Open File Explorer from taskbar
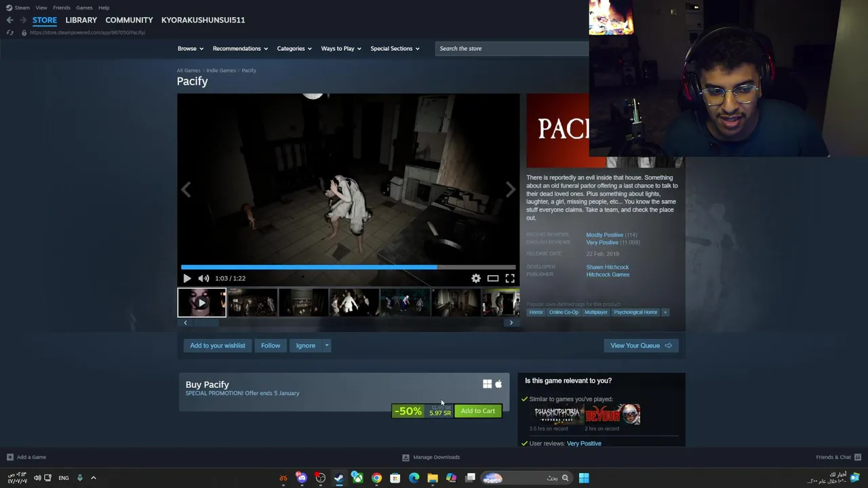This screenshot has width=868, height=488. coord(433,478)
